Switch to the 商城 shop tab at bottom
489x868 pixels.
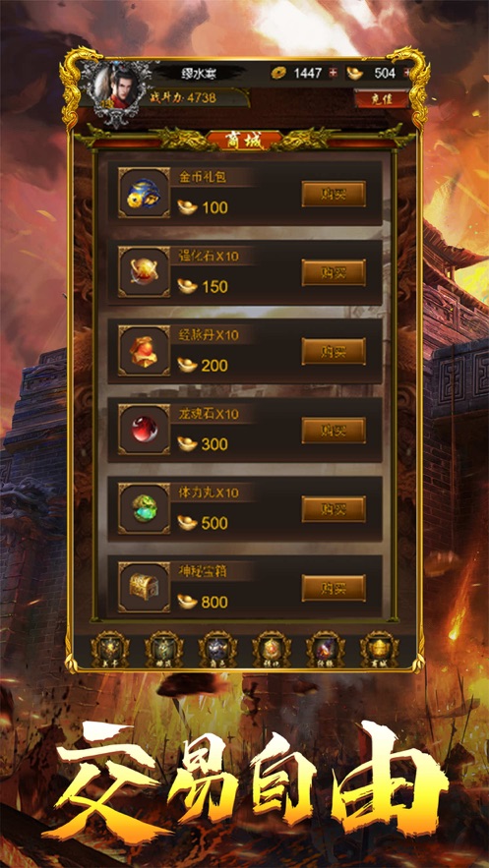[x=380, y=650]
